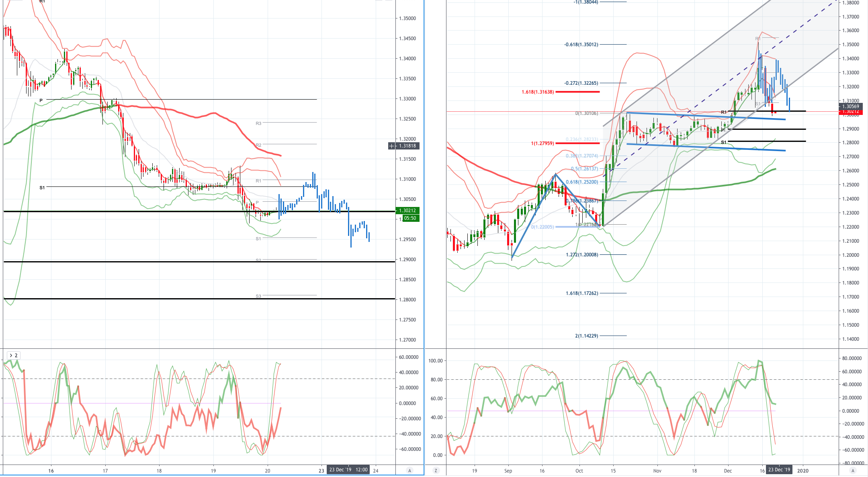Click the Oct label on right time axis
This screenshot has height=477, width=868.
pyautogui.click(x=579, y=471)
